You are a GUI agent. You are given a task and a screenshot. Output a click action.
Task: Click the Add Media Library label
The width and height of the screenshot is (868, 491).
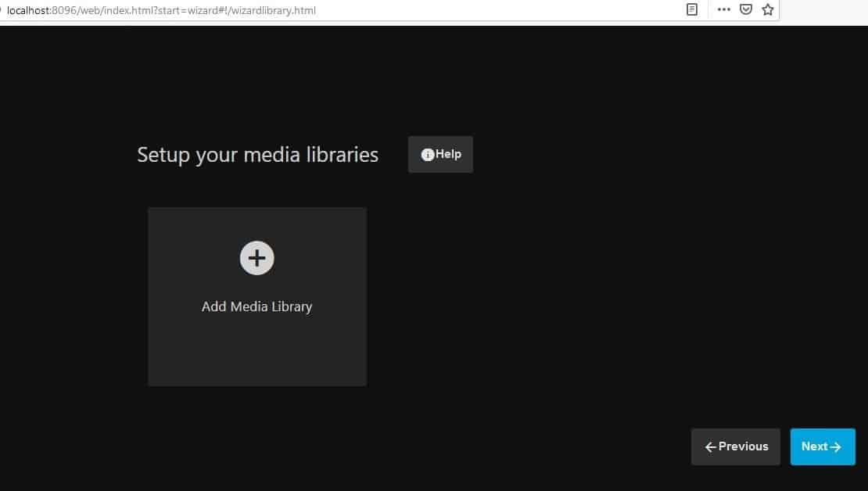256,306
